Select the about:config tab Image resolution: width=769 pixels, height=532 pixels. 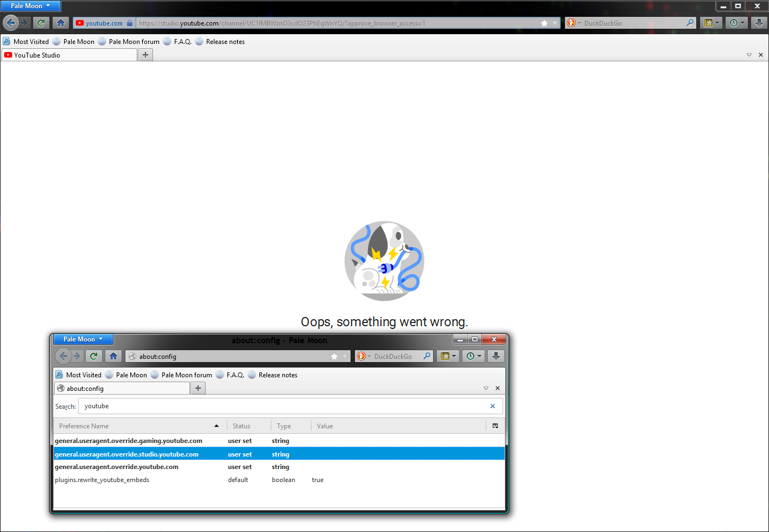[x=122, y=388]
